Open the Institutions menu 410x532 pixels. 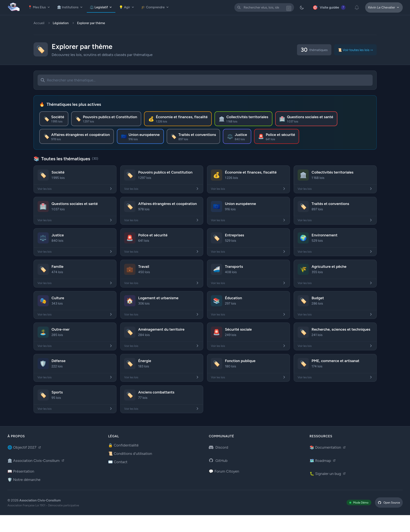(70, 7)
